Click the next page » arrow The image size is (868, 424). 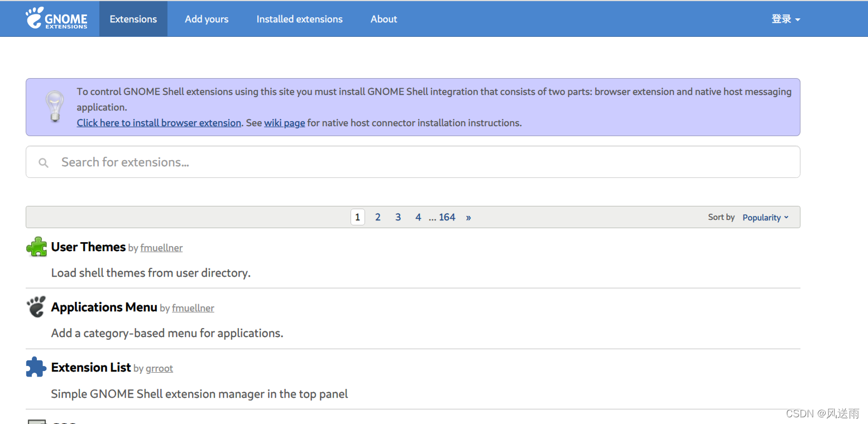tap(468, 217)
